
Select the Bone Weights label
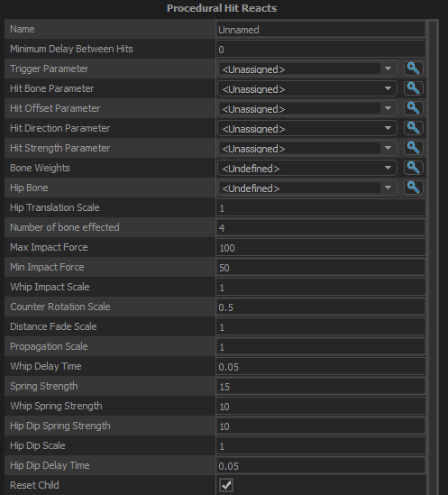pyautogui.click(x=40, y=168)
